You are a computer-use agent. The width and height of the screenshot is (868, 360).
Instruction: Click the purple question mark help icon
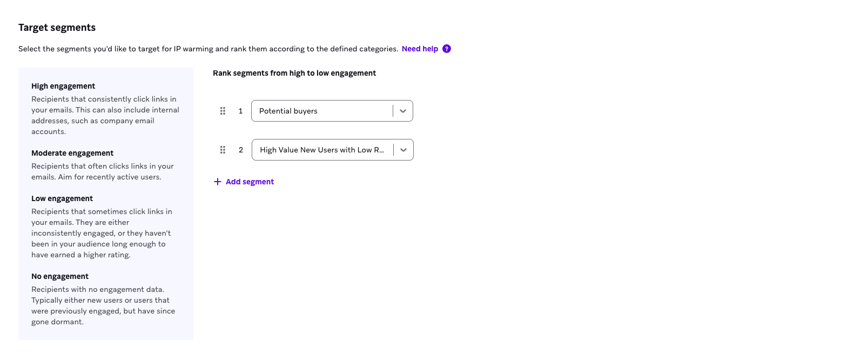(447, 49)
